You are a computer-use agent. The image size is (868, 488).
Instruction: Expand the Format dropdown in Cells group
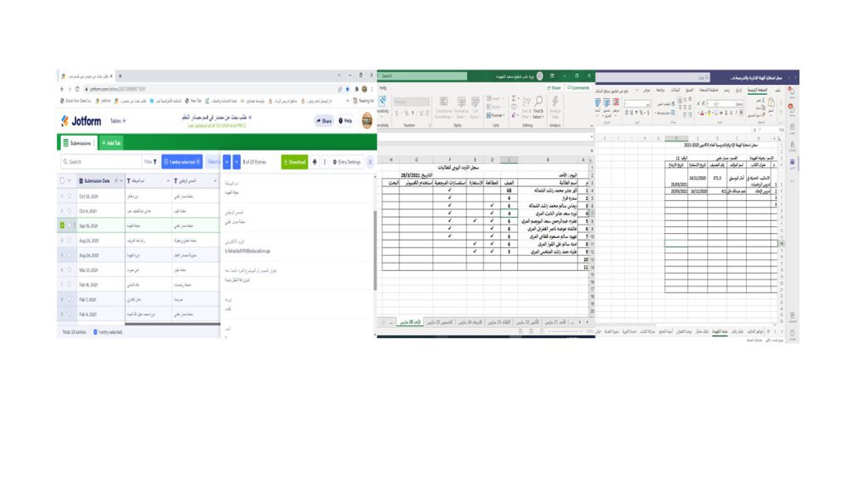tap(494, 115)
